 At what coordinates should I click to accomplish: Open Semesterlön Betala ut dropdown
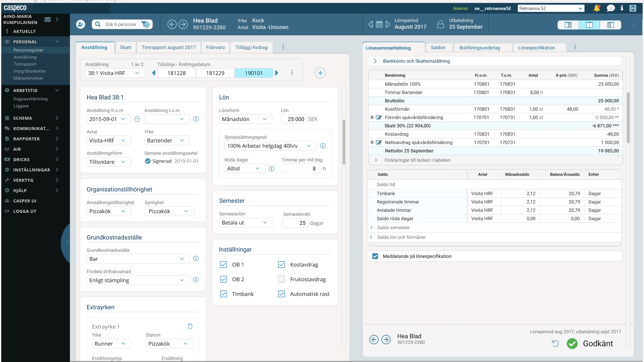[x=246, y=223]
